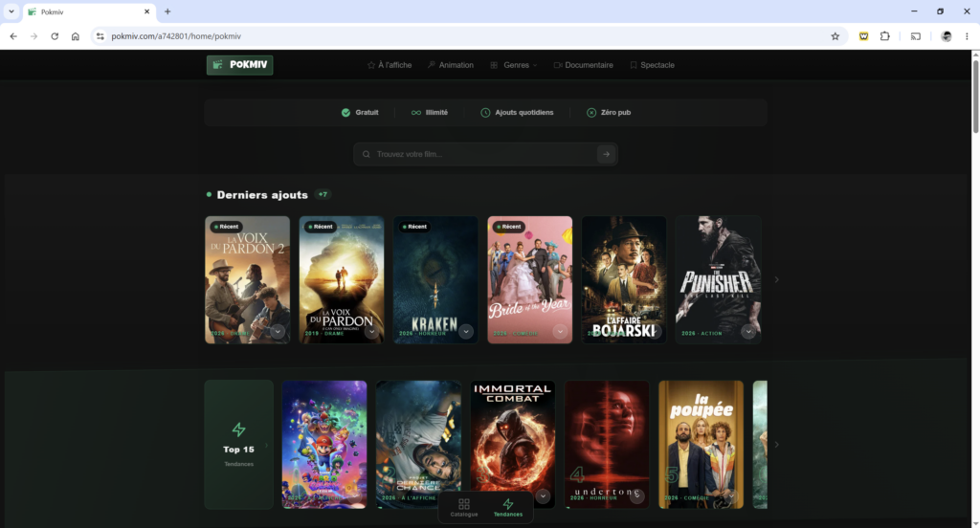The width and height of the screenshot is (980, 528).
Task: Click the +7 badge beside Derniers ajouts
Action: (323, 194)
